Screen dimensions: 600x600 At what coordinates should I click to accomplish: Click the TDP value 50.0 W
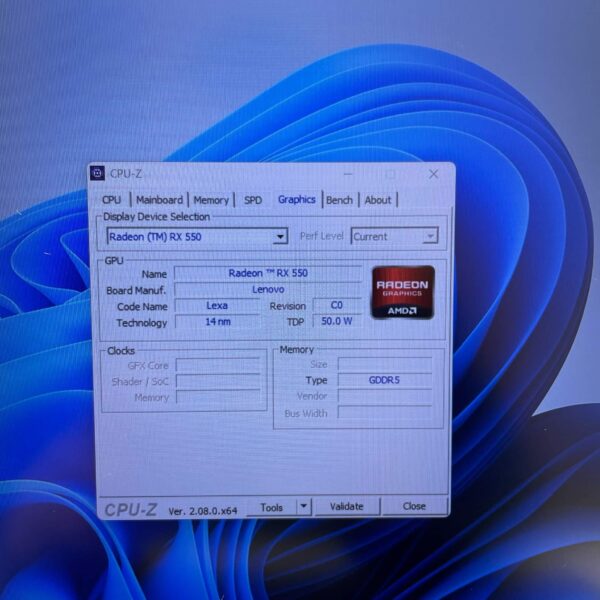[337, 321]
